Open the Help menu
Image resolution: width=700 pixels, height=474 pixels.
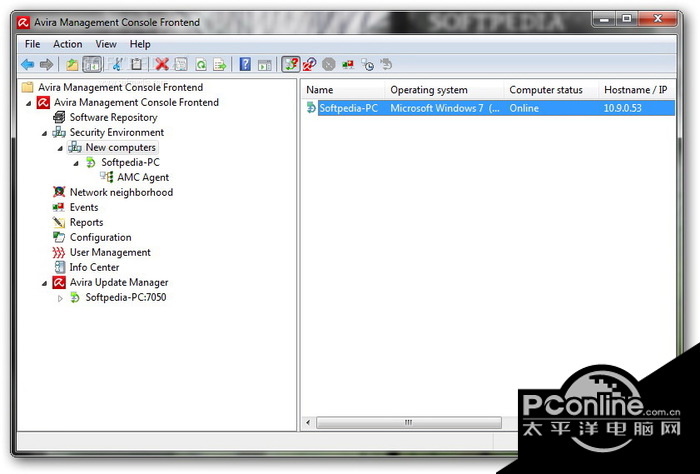(140, 44)
